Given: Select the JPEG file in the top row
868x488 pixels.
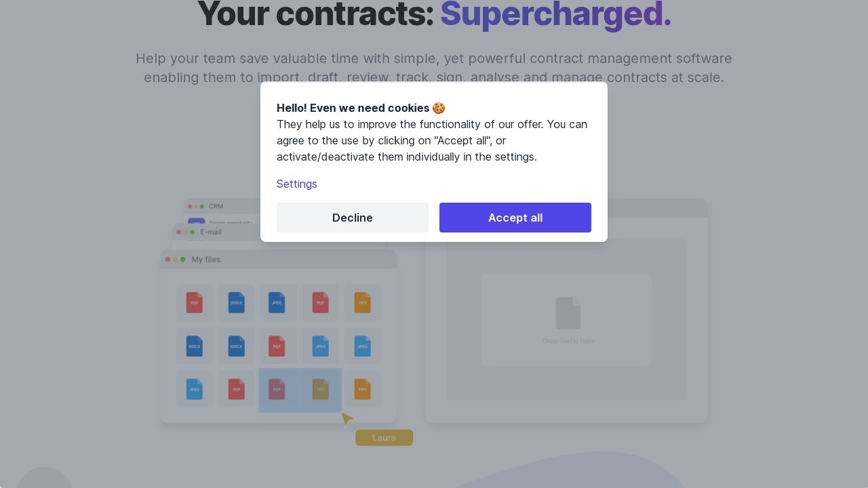Looking at the screenshot, I should 277,302.
